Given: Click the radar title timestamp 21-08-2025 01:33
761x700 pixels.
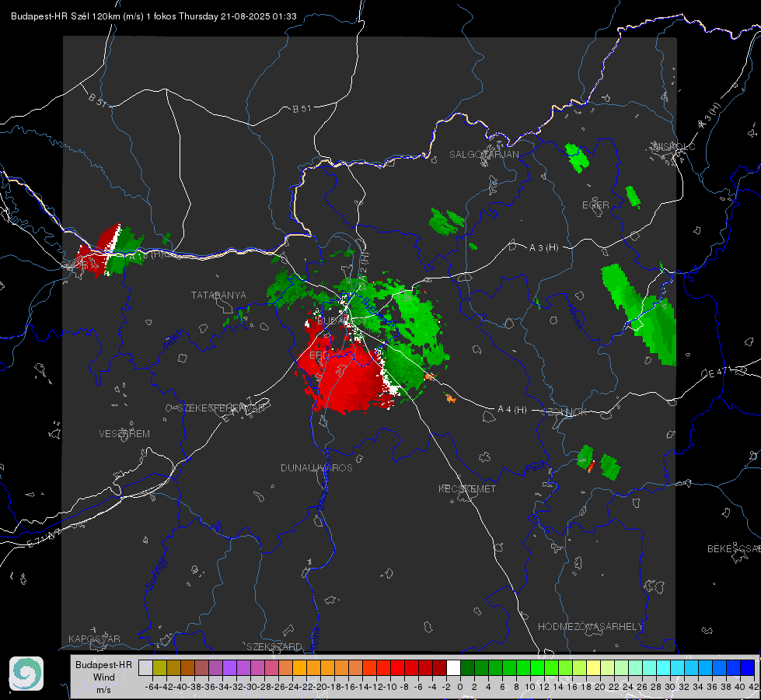Looking at the screenshot, I should pos(258,16).
